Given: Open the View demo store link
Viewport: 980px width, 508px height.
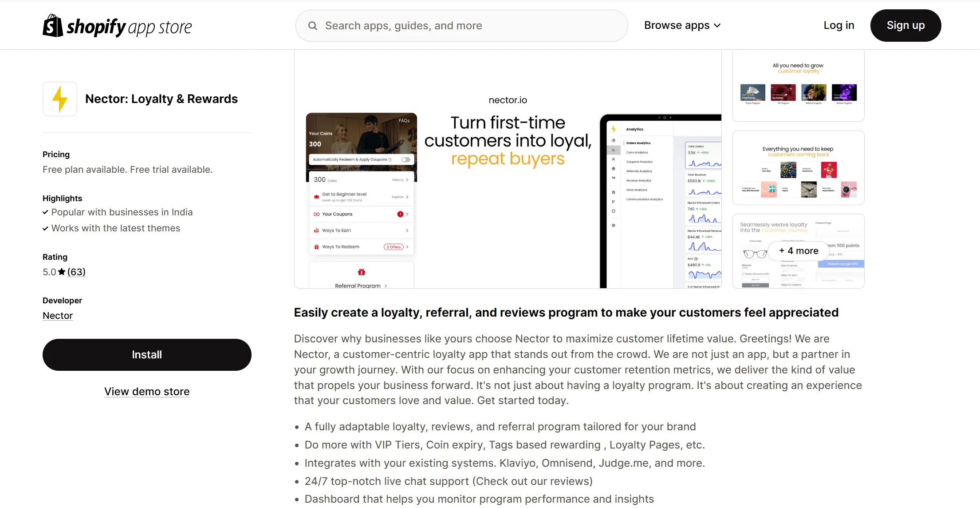Looking at the screenshot, I should (147, 392).
